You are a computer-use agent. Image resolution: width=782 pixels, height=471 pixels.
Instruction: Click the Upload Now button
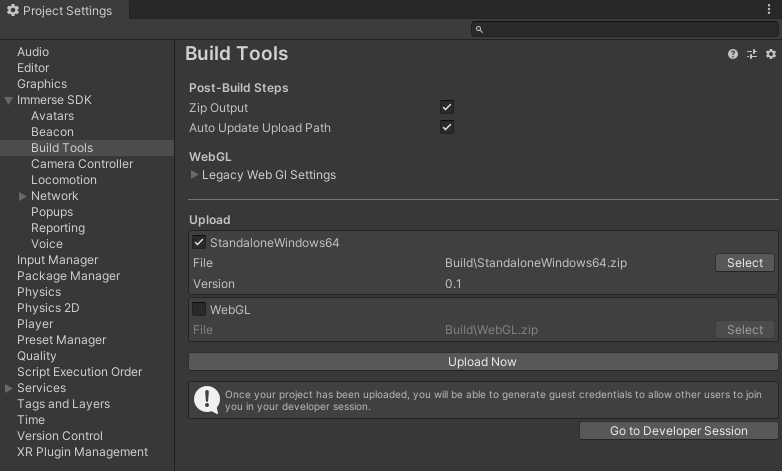coord(483,362)
